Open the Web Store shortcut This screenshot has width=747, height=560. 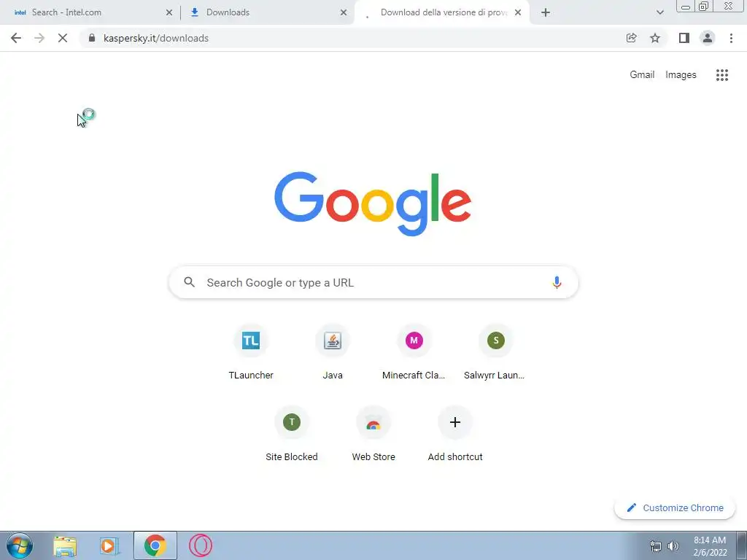373,434
